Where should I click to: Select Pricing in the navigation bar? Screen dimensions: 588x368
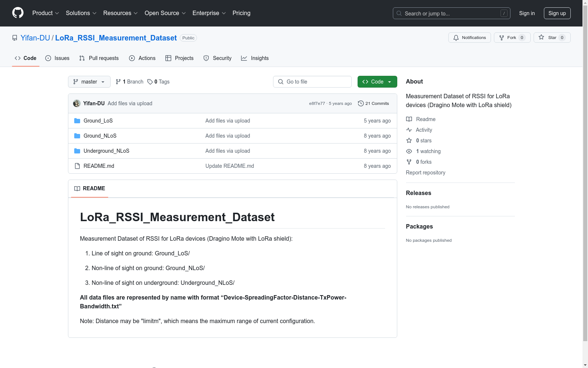click(241, 13)
